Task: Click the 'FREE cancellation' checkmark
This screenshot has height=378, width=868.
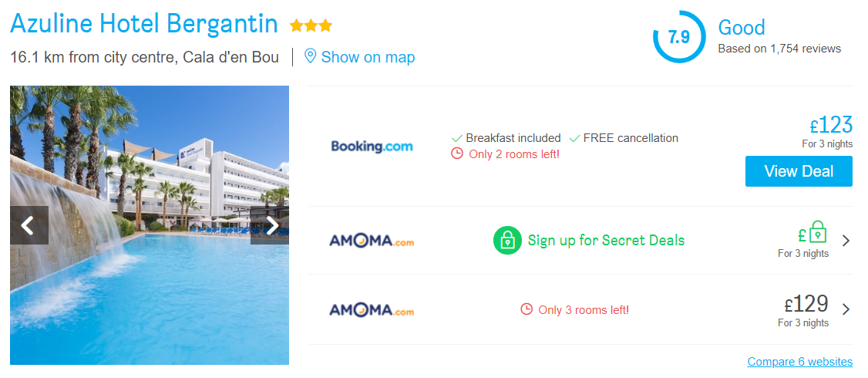Action: [x=574, y=138]
